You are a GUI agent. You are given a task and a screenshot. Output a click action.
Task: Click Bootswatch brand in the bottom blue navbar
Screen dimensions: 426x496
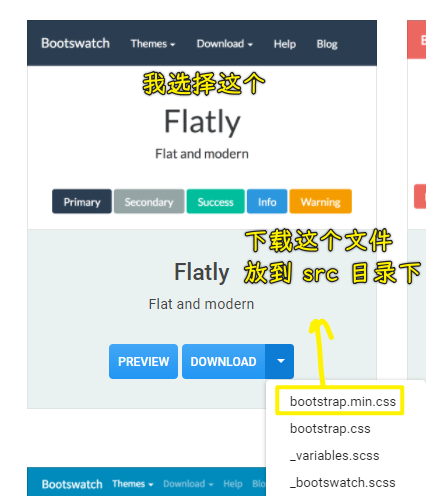[72, 484]
